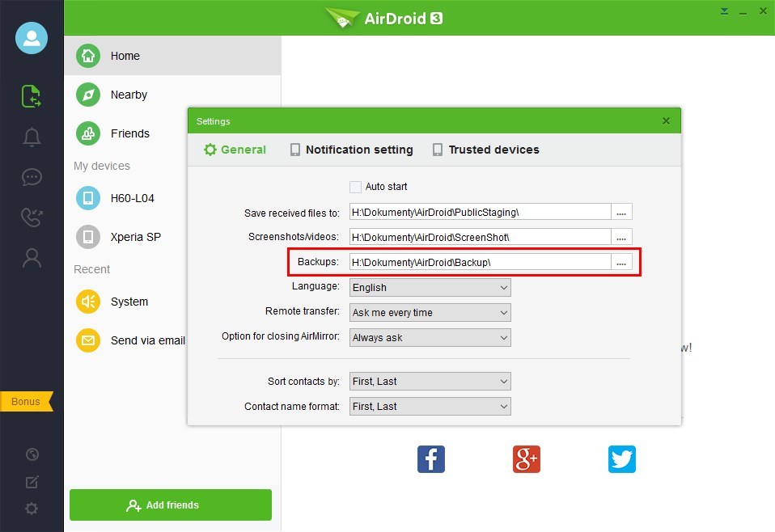Click the Save received files path field
Image resolution: width=775 pixels, height=532 pixels.
click(x=480, y=212)
